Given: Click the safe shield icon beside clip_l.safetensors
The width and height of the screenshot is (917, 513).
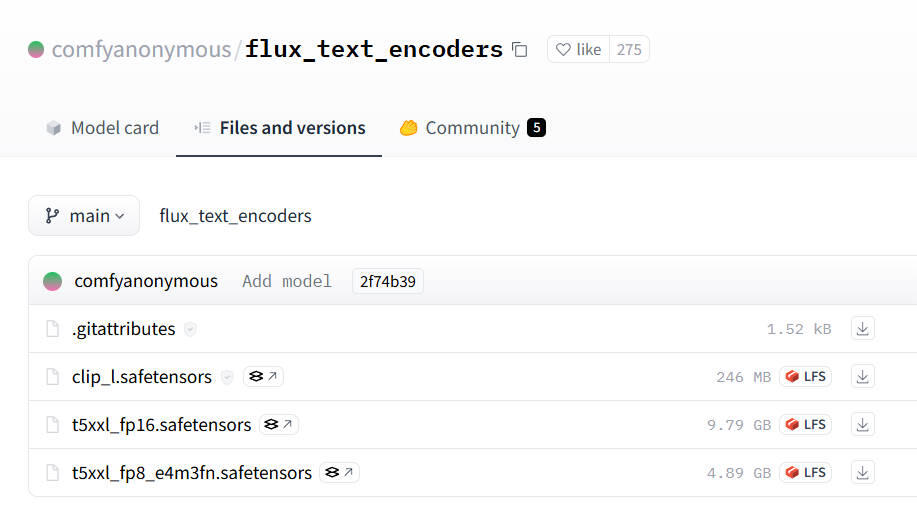Looking at the screenshot, I should (227, 377).
